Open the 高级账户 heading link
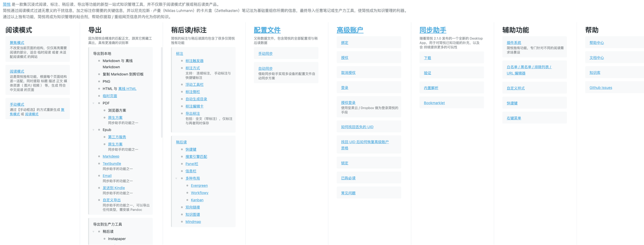This screenshot has height=245, width=644. tap(350, 30)
